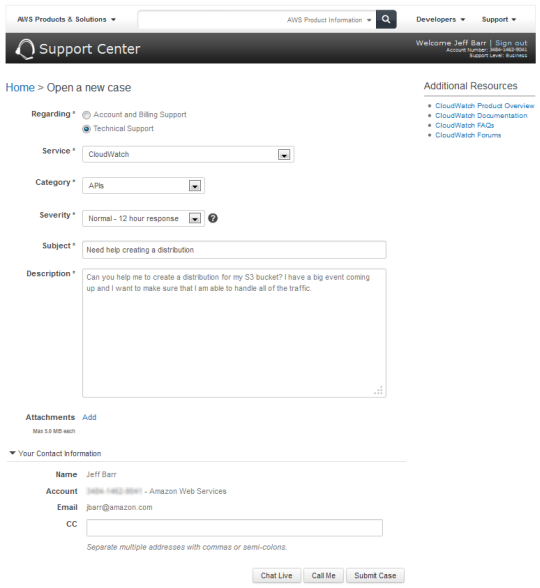Focus the CC email field
The width and height of the screenshot is (540, 588).
click(x=234, y=528)
